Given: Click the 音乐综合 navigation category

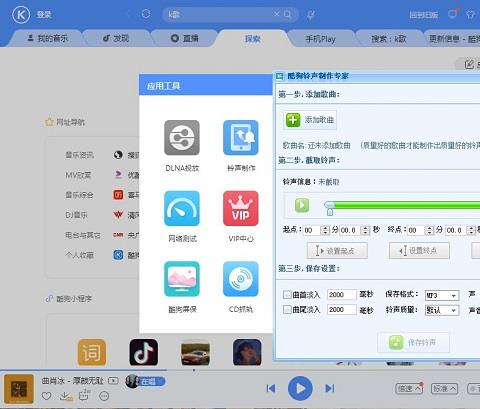Looking at the screenshot, I should 79,195.
